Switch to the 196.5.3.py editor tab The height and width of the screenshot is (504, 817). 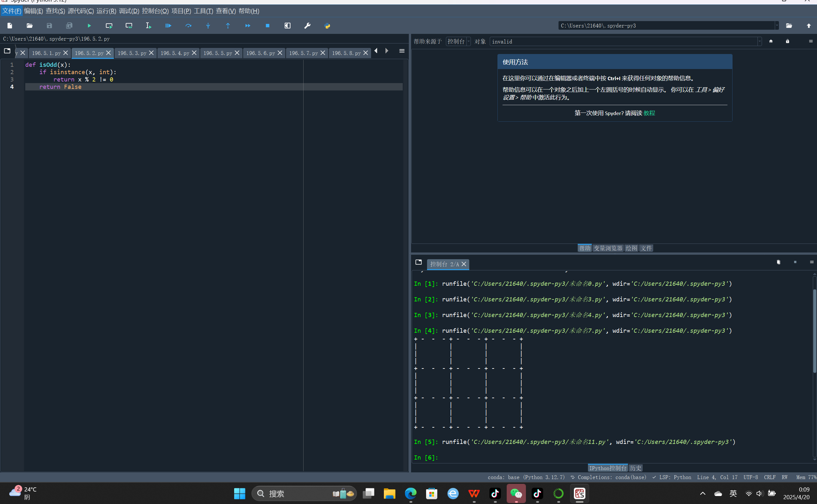tap(132, 53)
